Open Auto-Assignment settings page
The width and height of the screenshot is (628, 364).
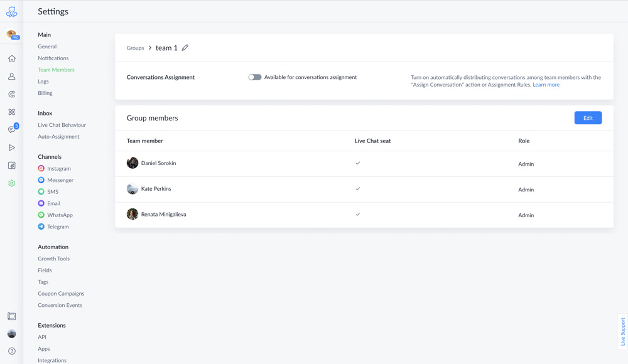(58, 137)
